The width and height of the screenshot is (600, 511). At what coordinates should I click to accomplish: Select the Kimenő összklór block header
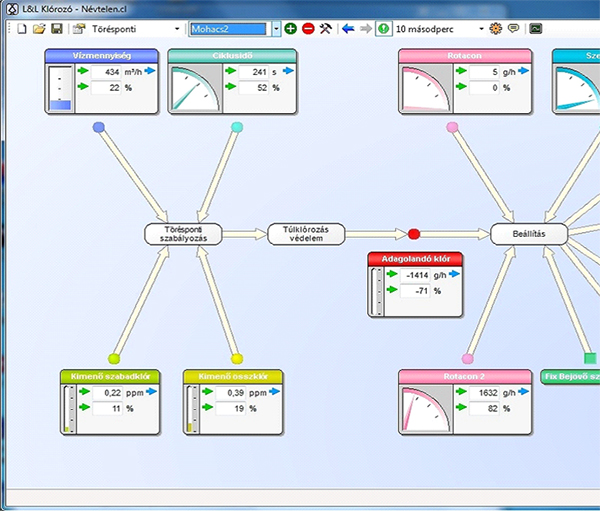click(x=233, y=377)
